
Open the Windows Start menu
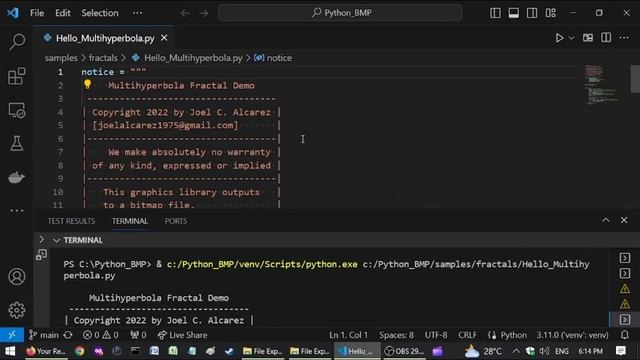click(x=10, y=351)
